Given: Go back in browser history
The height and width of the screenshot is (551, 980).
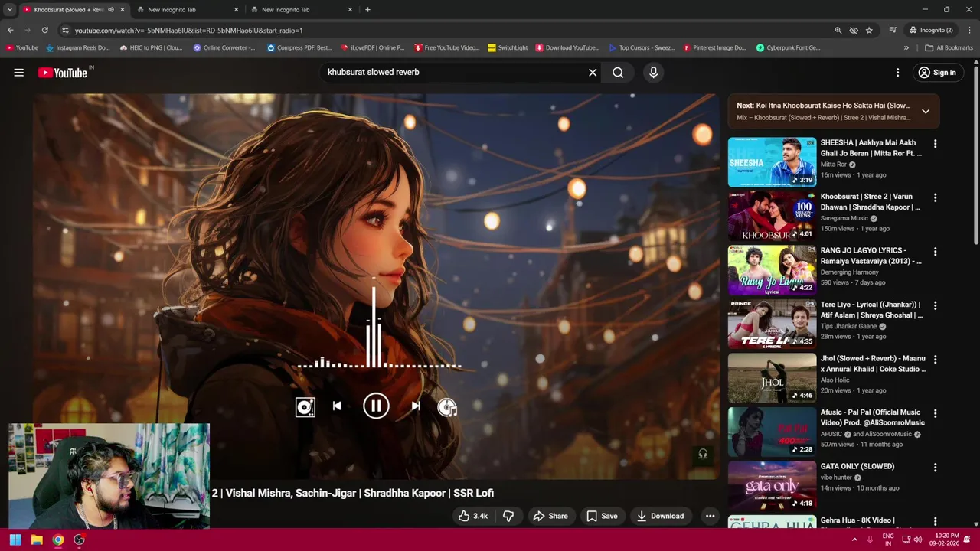Looking at the screenshot, I should [11, 30].
